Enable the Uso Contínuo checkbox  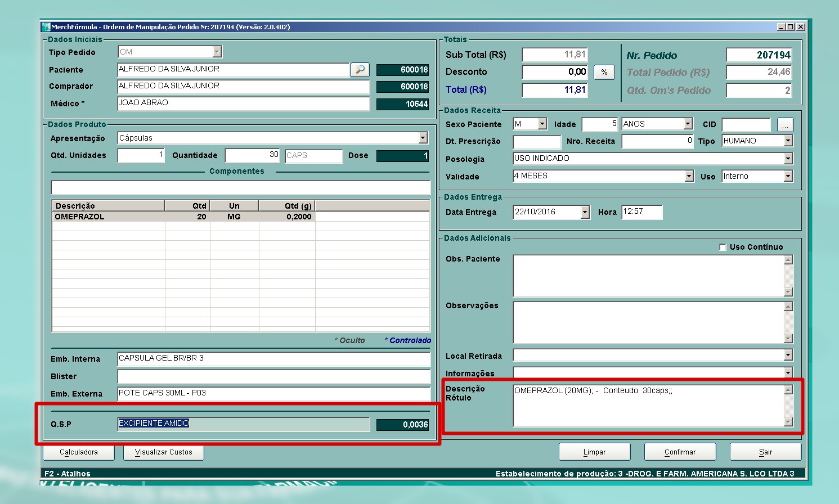[723, 247]
